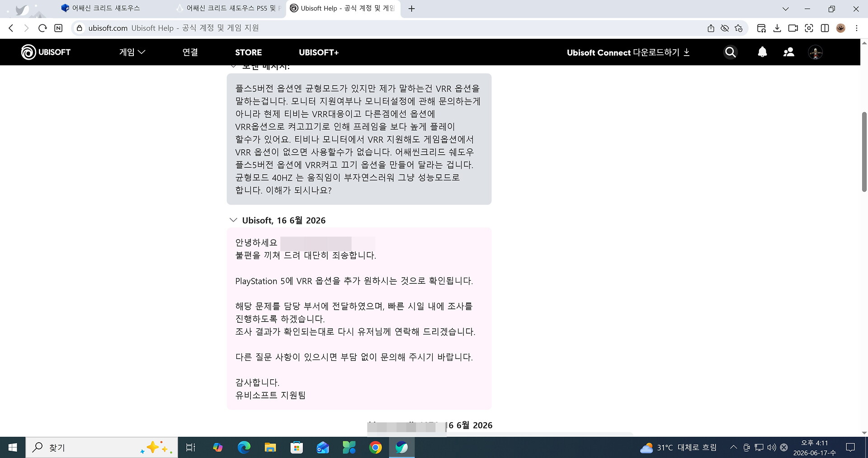868x458 pixels.
Task: Toggle the split view panel icon
Action: point(825,28)
